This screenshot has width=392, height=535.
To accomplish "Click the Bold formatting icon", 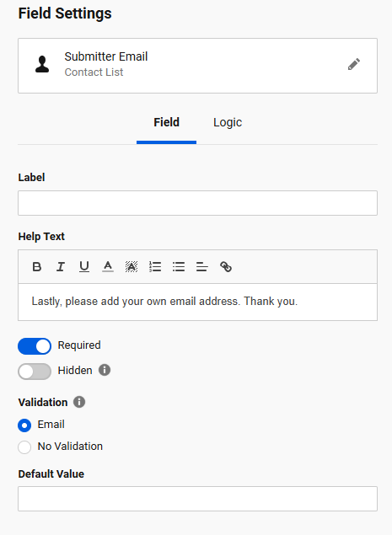I will pyautogui.click(x=37, y=266).
